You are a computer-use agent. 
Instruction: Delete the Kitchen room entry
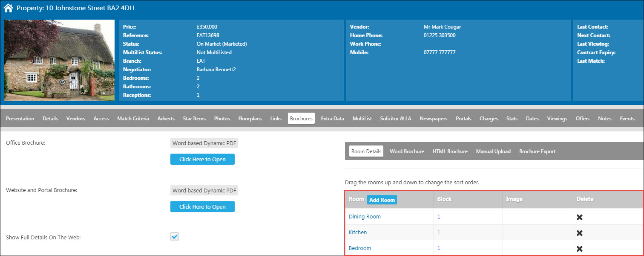click(x=579, y=233)
